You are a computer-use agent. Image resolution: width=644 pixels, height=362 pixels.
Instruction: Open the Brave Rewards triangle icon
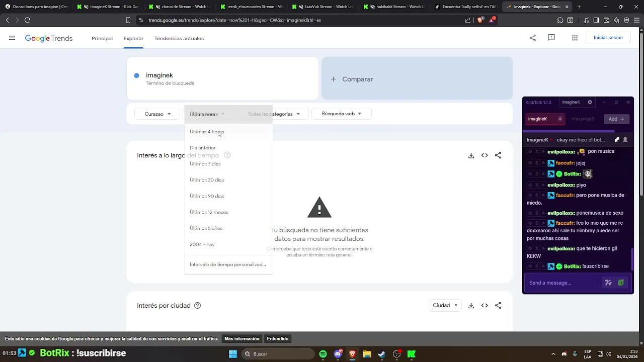pyautogui.click(x=492, y=20)
